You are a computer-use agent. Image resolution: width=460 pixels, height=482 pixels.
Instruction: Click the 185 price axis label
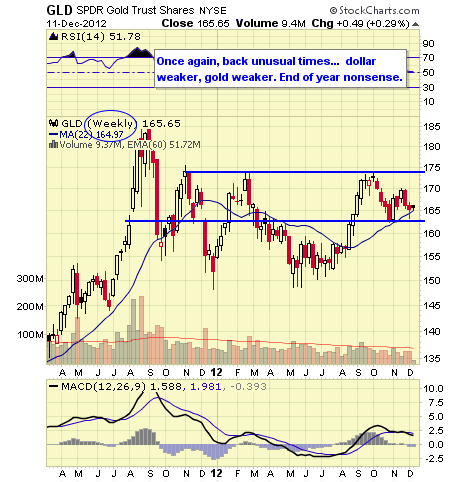(431, 127)
